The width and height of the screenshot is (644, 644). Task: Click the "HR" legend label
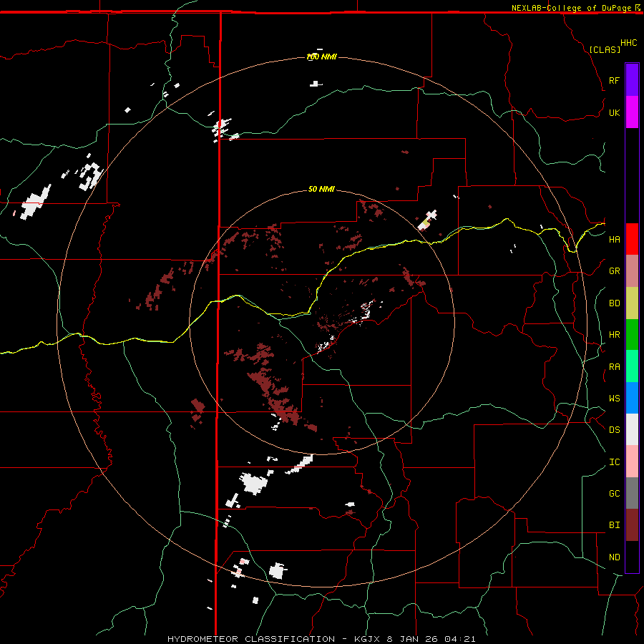[614, 334]
